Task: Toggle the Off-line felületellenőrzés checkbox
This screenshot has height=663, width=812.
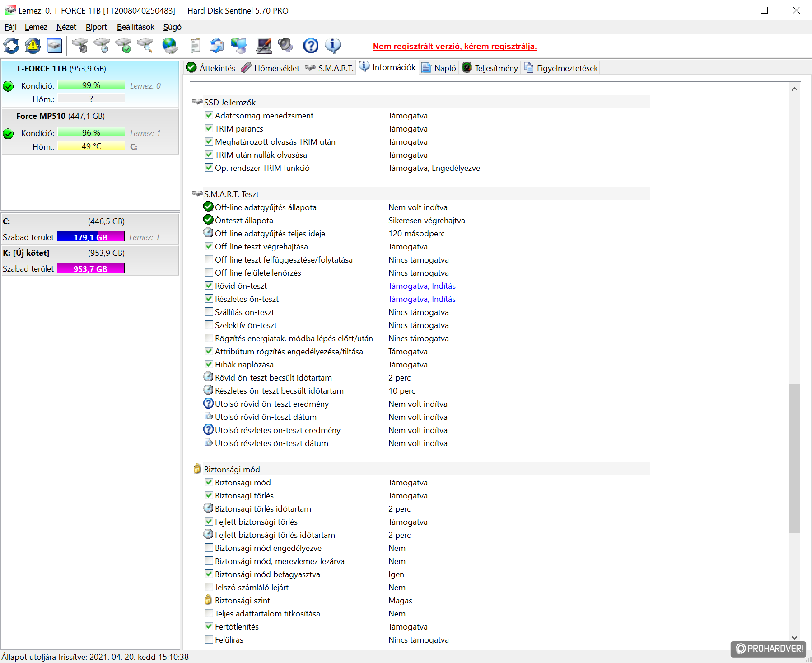Action: (209, 273)
